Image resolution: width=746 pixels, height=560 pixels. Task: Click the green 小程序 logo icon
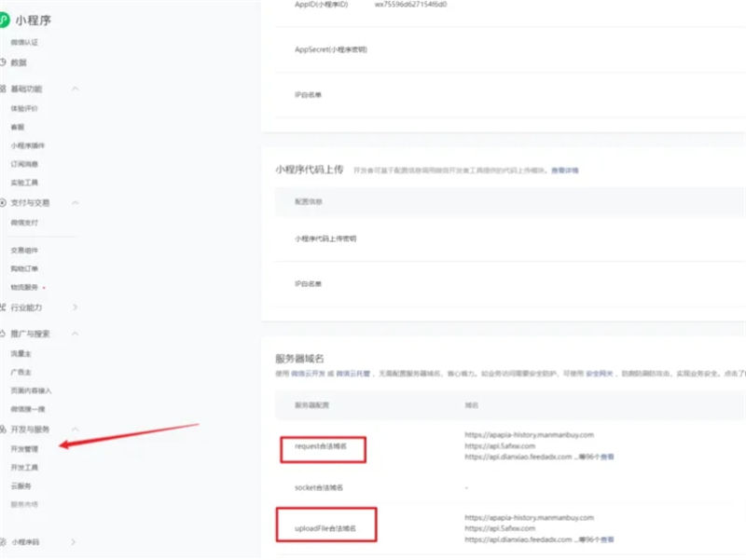point(5,20)
